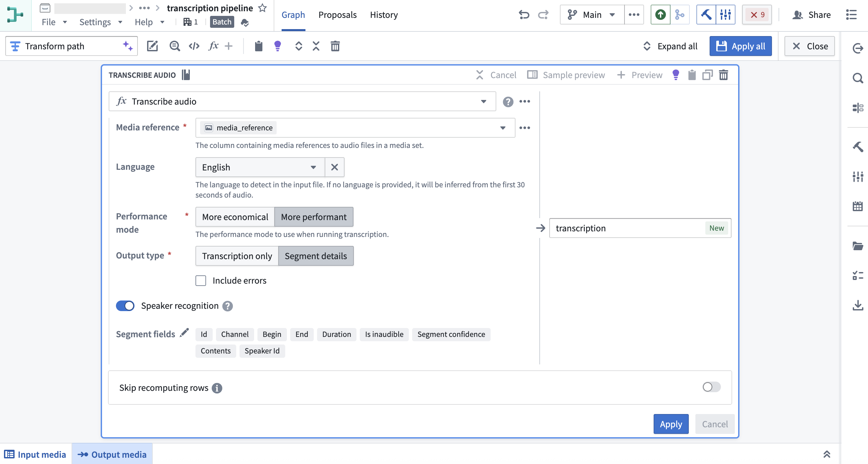
Task: Click the trash icon in Transform path toolbar
Action: pos(335,46)
